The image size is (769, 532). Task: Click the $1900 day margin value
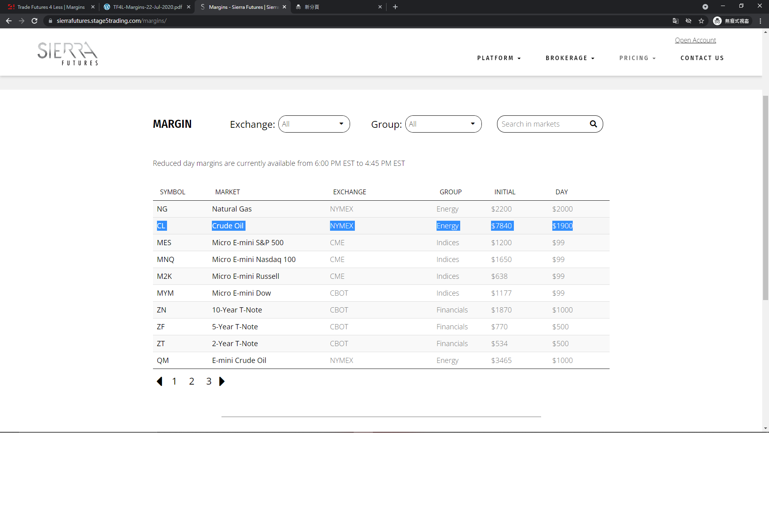coord(562,226)
